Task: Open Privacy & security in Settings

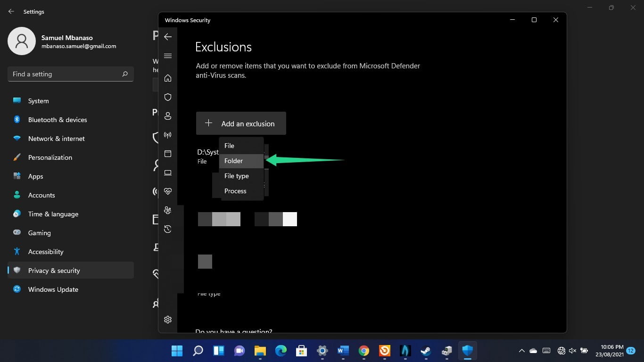Action: [x=54, y=271]
